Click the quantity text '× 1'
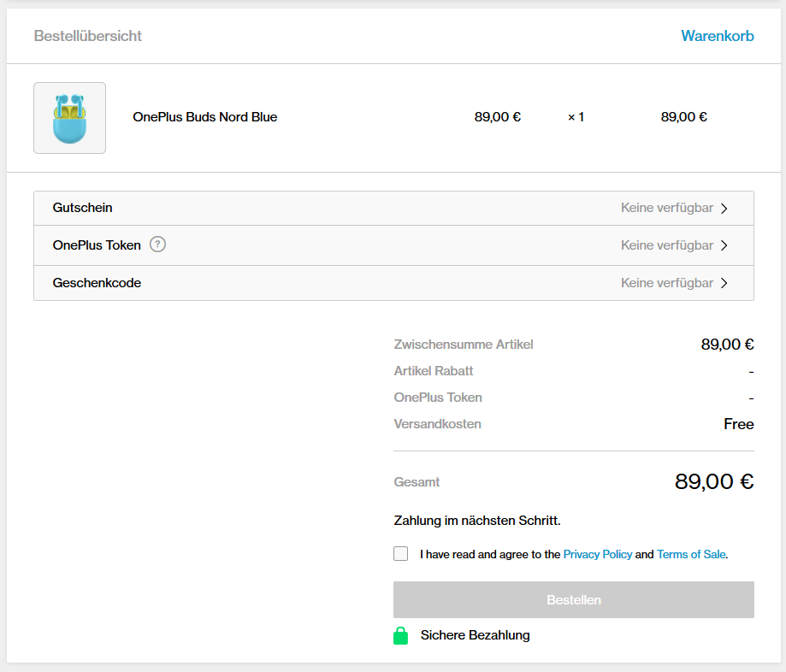 point(576,117)
